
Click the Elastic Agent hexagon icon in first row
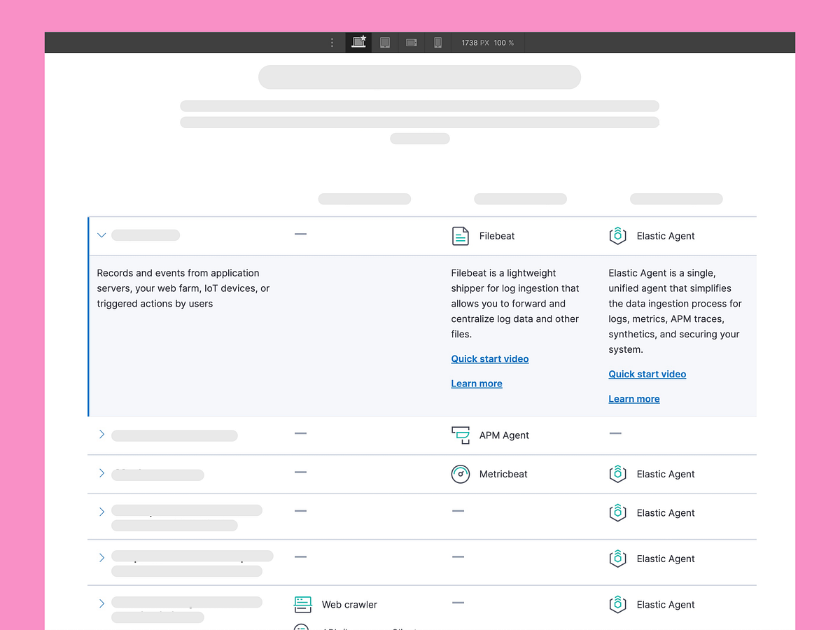click(618, 236)
